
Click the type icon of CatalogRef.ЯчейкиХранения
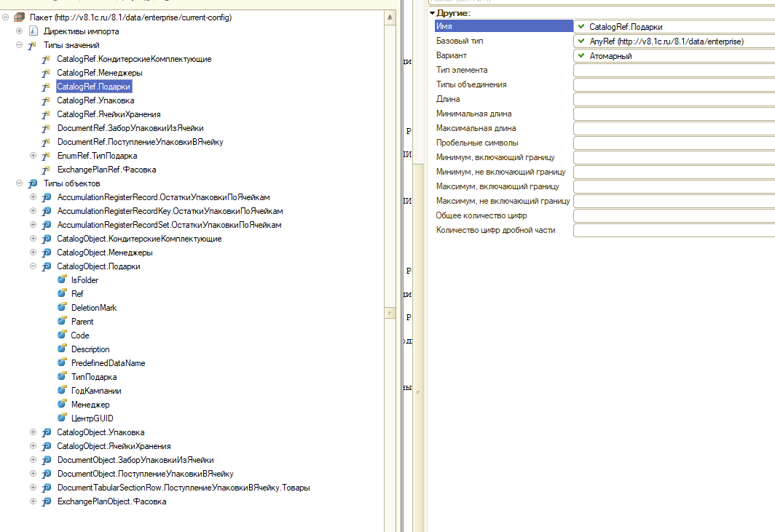pyautogui.click(x=46, y=114)
